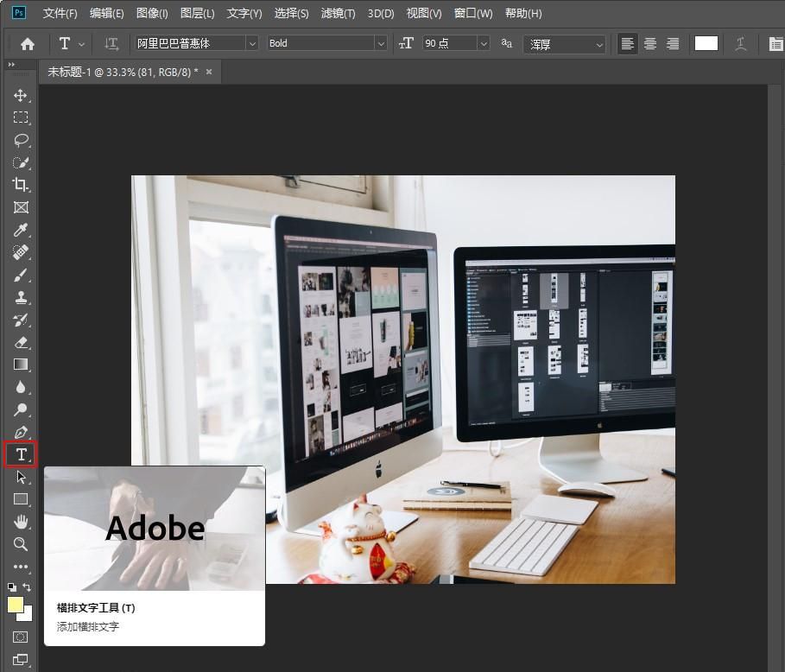This screenshot has height=672, width=785.
Task: Select the Horizontal Type tool
Action: 21,454
